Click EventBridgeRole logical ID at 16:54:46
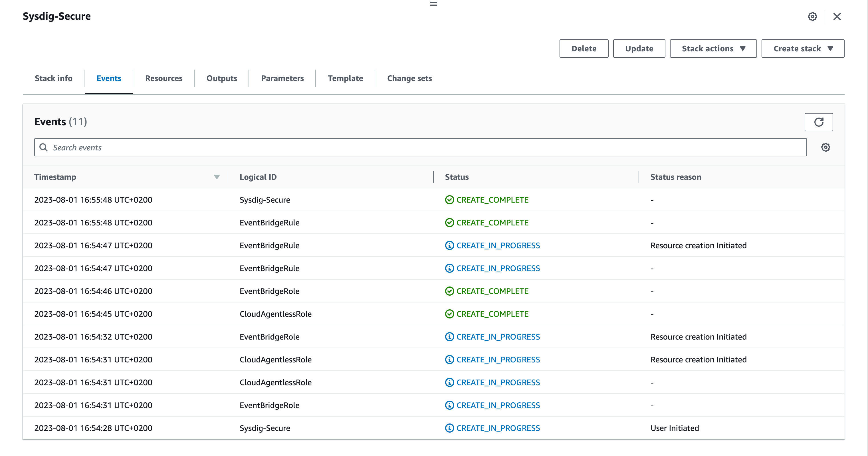The height and width of the screenshot is (456, 868). (x=269, y=291)
